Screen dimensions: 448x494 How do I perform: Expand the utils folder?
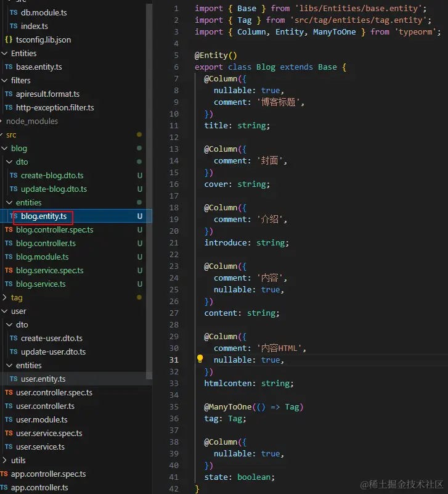click(x=4, y=460)
